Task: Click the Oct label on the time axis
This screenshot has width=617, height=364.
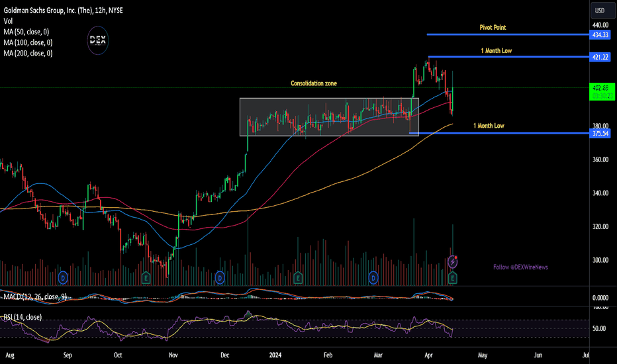Action: click(118, 355)
